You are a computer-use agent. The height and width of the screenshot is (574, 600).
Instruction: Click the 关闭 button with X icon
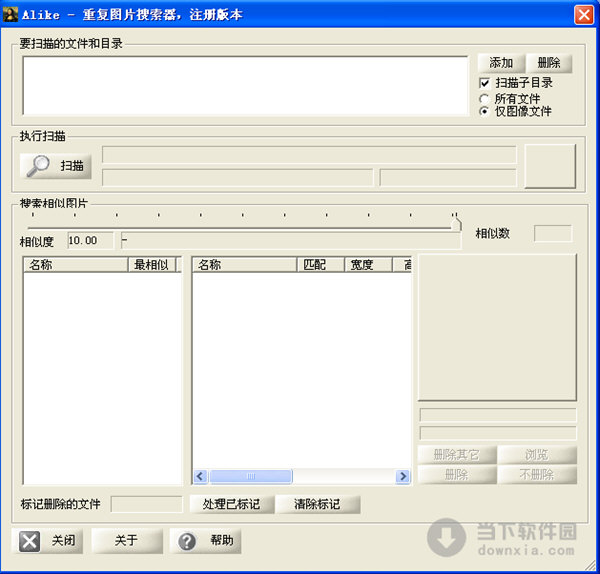tap(47, 541)
